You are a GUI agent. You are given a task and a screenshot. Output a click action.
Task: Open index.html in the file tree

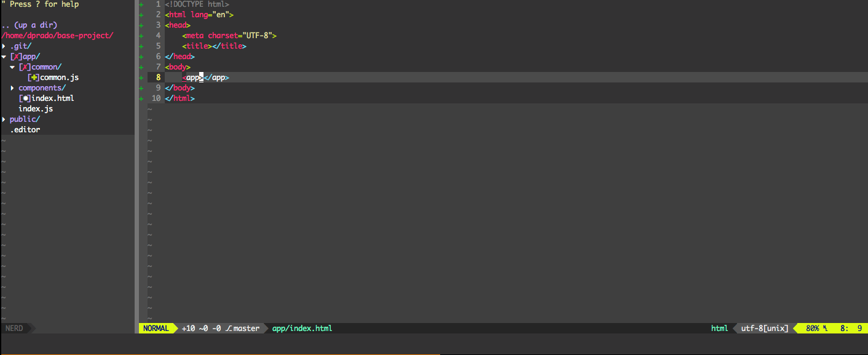click(53, 98)
